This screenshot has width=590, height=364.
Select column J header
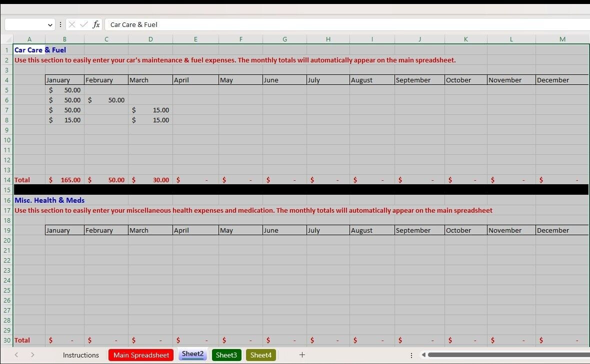419,39
